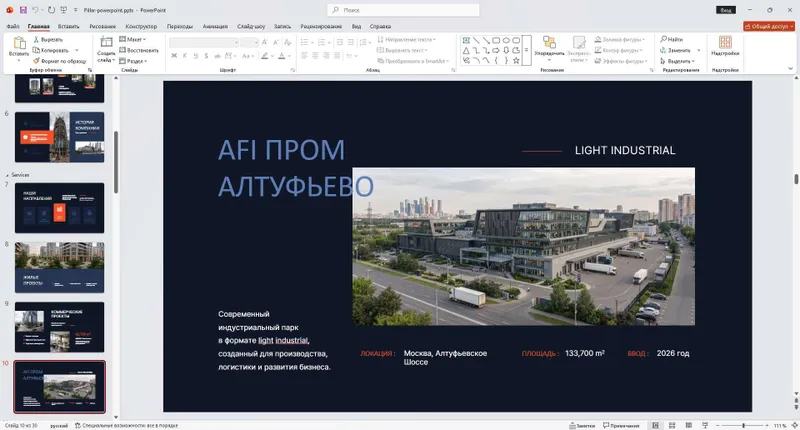Switch to the Рецензирование ribbon tab

coord(321,26)
